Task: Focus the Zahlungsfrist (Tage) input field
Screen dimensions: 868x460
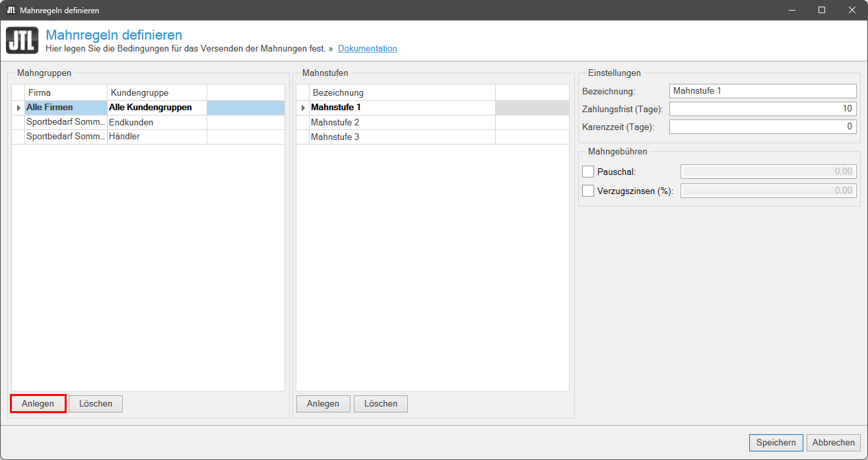Action: 762,109
